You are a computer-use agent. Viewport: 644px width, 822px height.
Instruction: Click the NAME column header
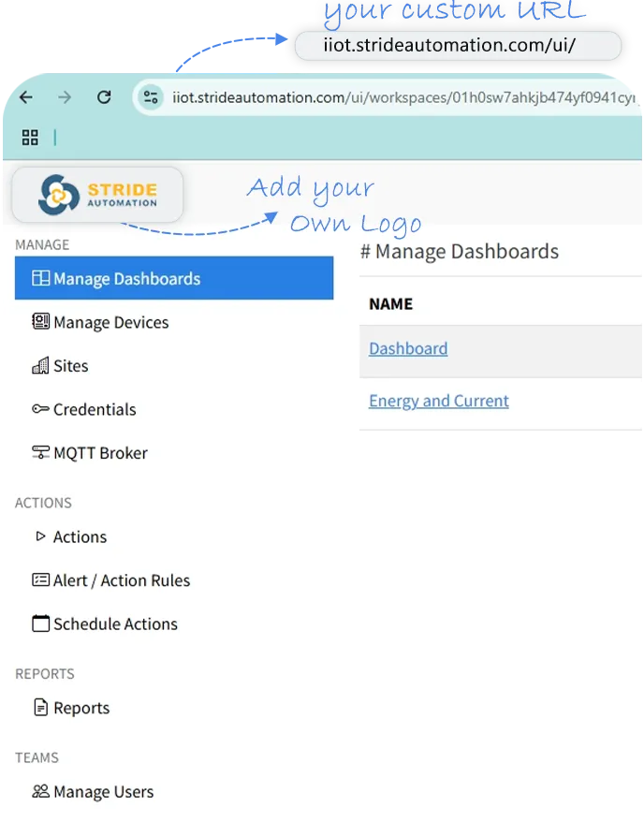click(390, 303)
